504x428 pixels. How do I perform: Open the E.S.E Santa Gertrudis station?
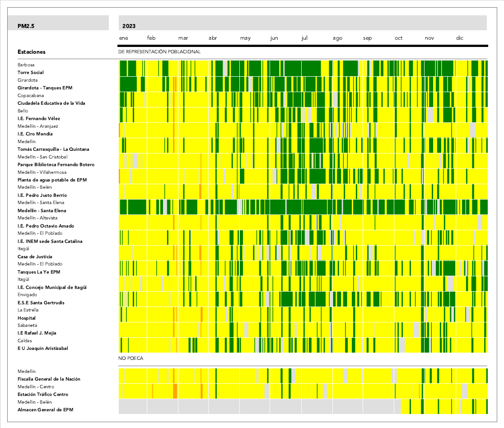(41, 303)
